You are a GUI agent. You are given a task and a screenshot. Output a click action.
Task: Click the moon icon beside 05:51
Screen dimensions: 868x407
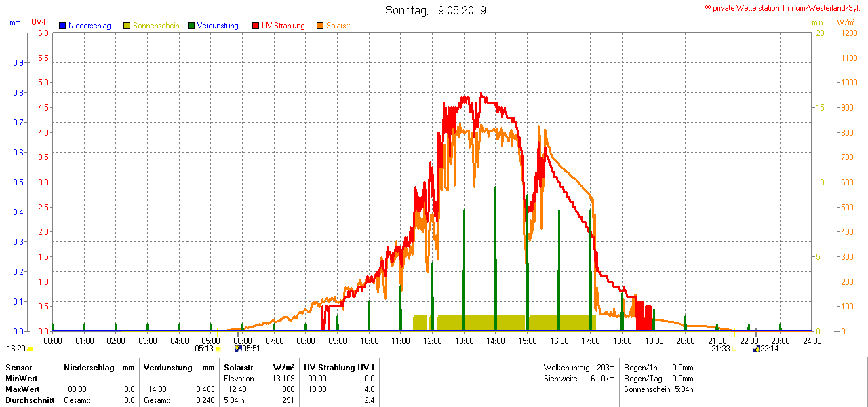click(x=238, y=348)
